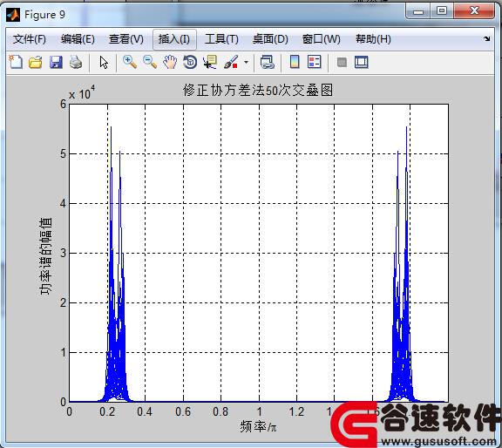This screenshot has width=502, height=448.
Task: Open the 窗口(W) menu
Action: (321, 39)
